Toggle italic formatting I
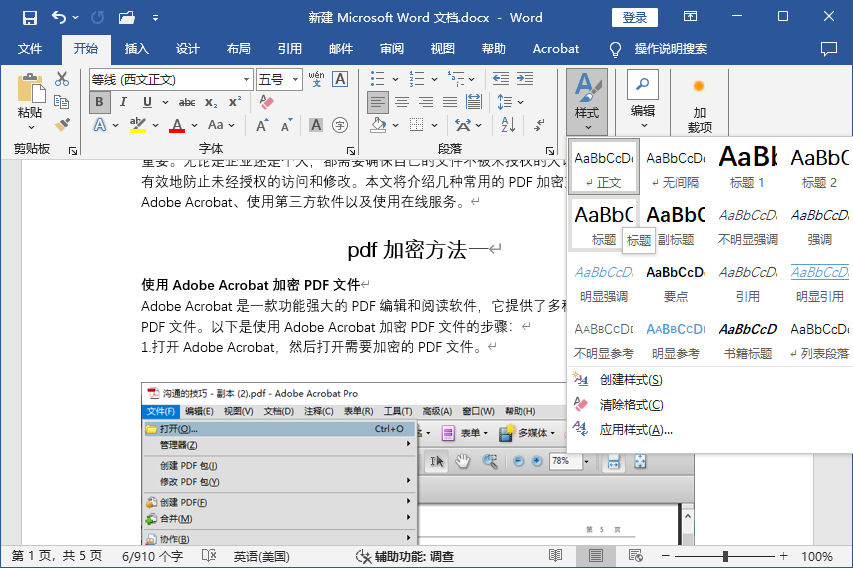This screenshot has height=568, width=853. point(123,102)
